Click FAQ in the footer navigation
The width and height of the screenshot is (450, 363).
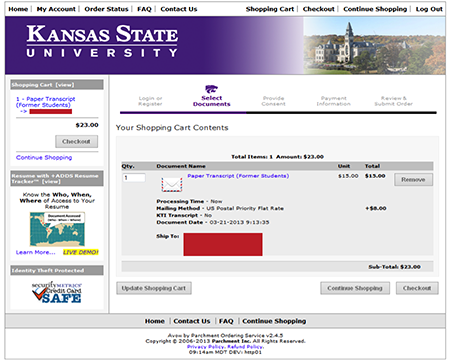coord(226,321)
